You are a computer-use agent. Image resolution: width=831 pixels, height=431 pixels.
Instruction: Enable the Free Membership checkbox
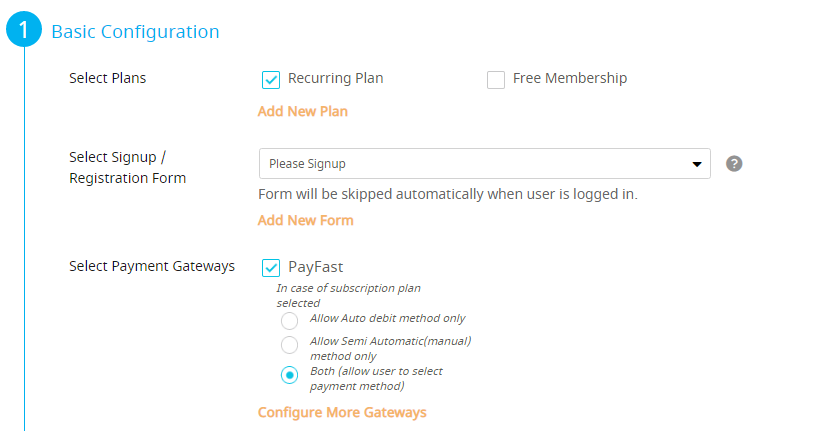[x=496, y=80]
